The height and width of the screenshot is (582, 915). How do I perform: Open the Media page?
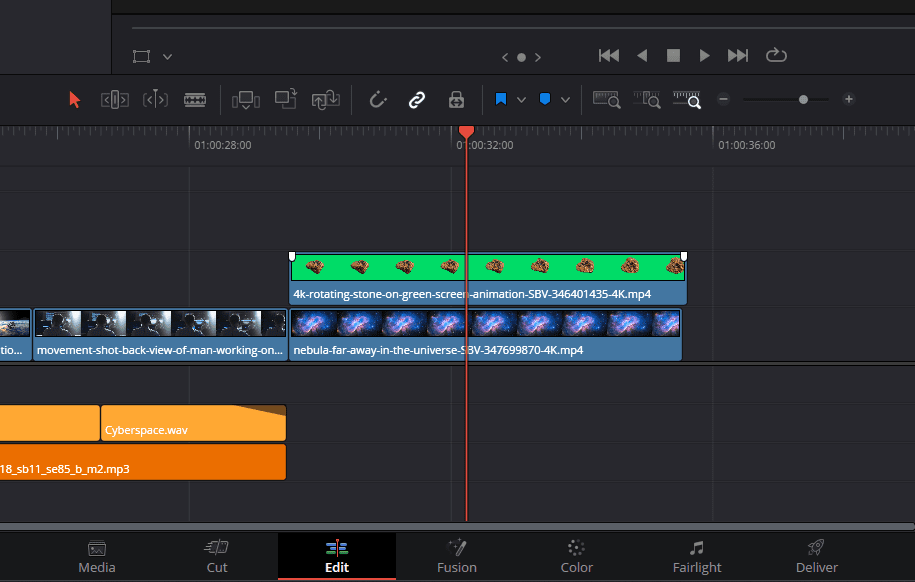pyautogui.click(x=97, y=557)
